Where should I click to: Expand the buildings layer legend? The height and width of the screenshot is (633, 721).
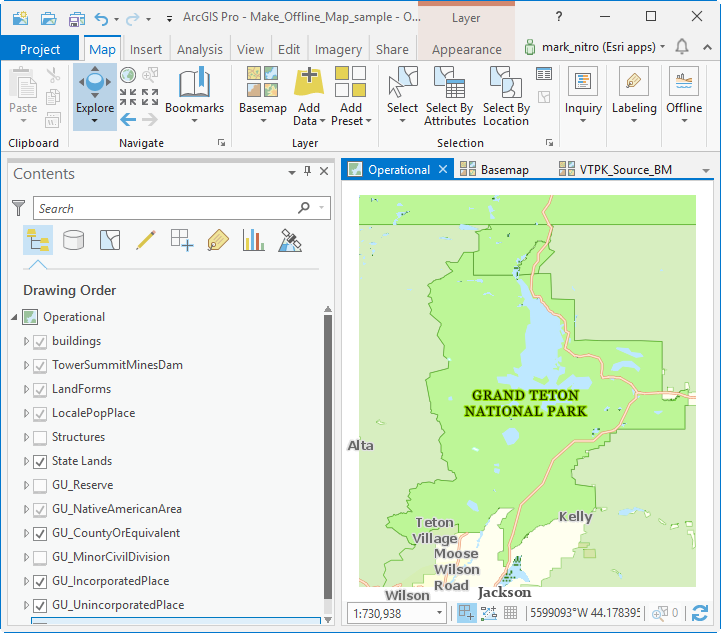(26, 341)
